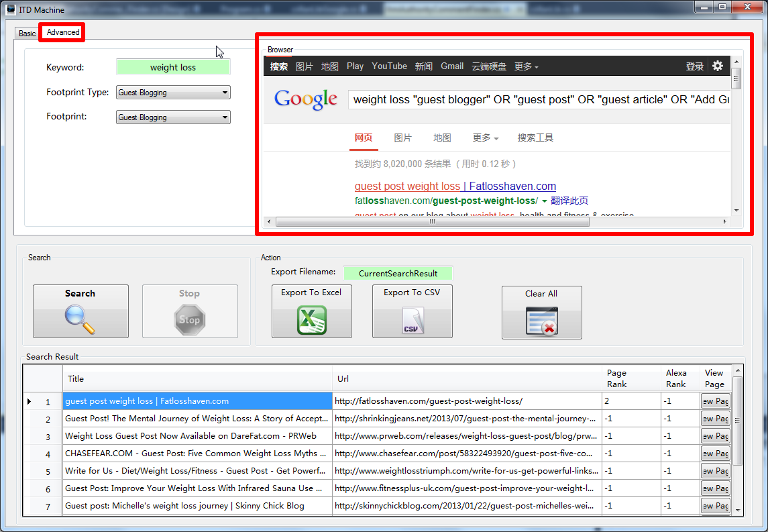Image resolution: width=768 pixels, height=532 pixels.
Task: Open the guest post weight loss Fatlosshaven result link
Action: tap(455, 186)
